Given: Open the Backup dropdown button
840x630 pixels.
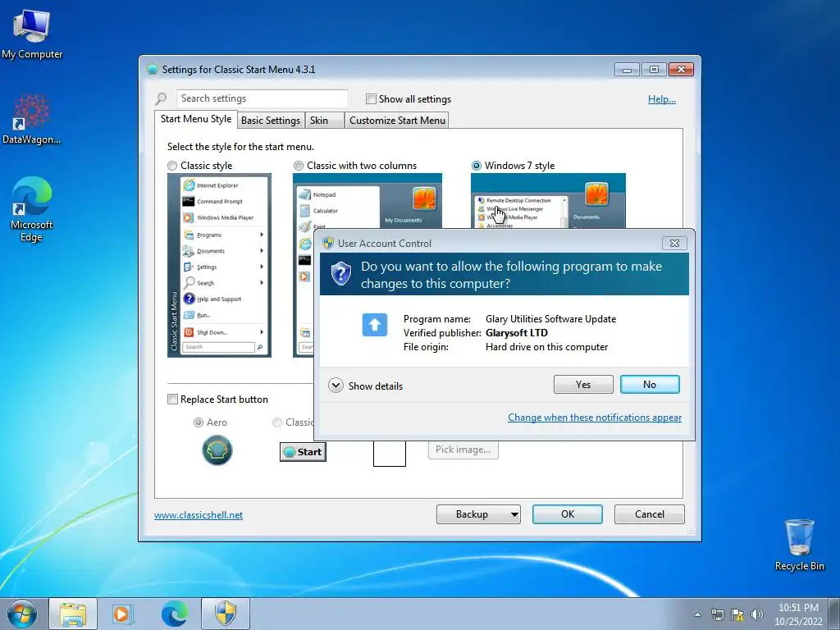Looking at the screenshot, I should 478,514.
